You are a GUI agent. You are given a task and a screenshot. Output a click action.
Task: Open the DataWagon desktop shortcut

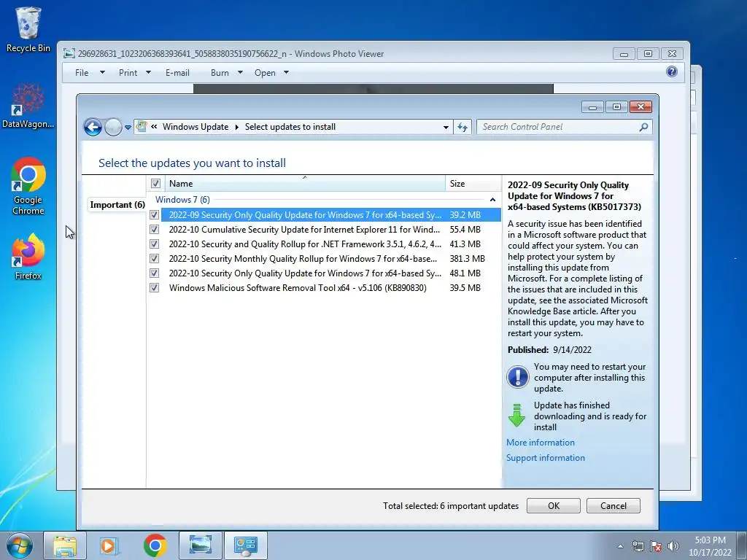[28, 106]
